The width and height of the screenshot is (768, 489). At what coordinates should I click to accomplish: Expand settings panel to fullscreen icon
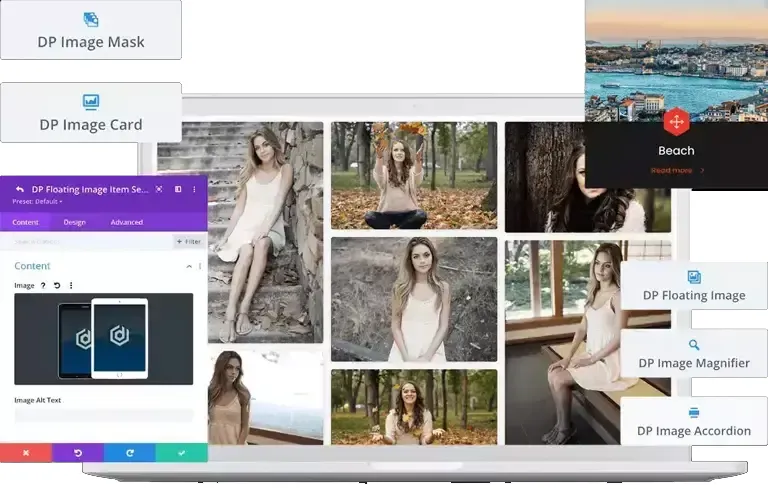pyautogui.click(x=159, y=189)
